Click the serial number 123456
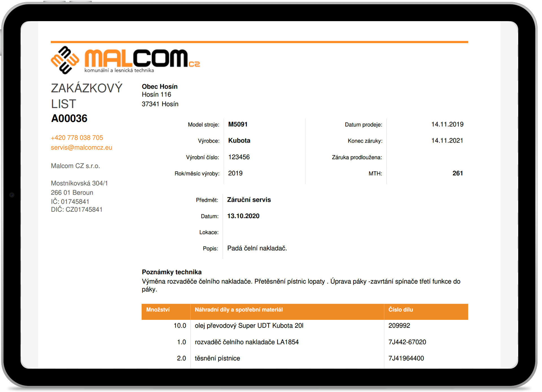The image size is (542, 392). [x=239, y=157]
